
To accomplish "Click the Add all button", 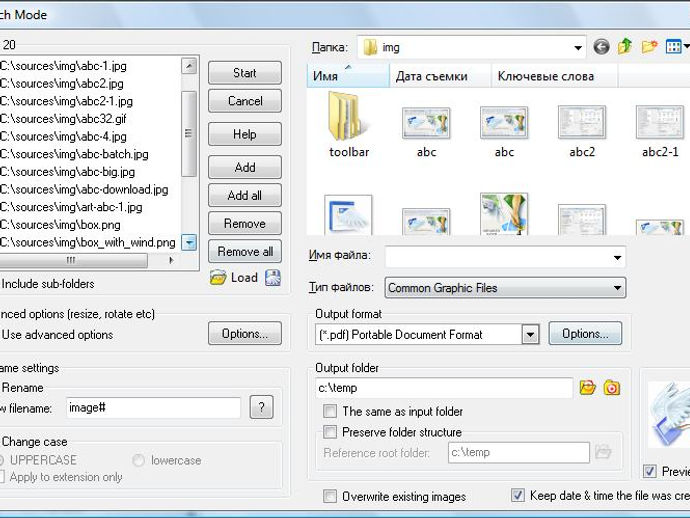I will coord(245,195).
